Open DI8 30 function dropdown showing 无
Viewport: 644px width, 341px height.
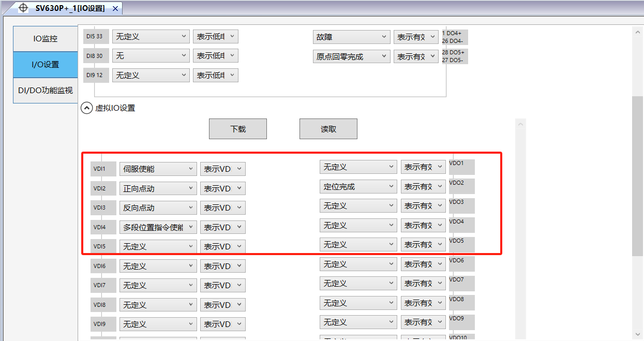151,56
